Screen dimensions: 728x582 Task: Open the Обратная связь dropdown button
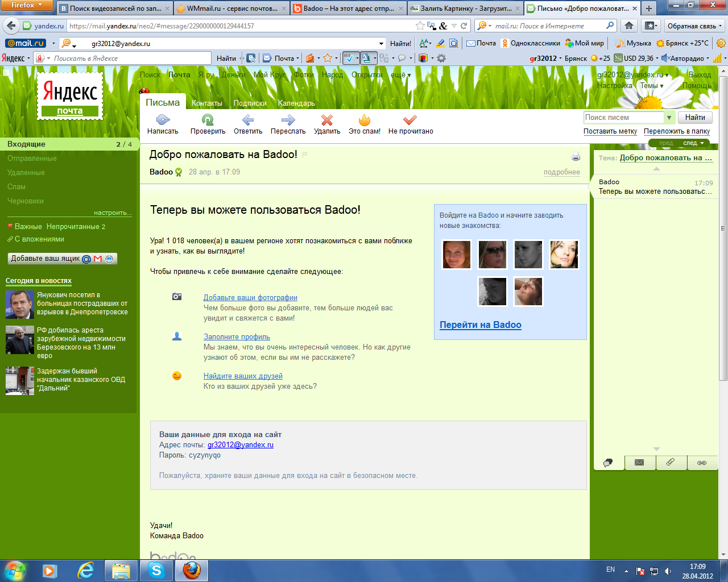pyautogui.click(x=694, y=26)
